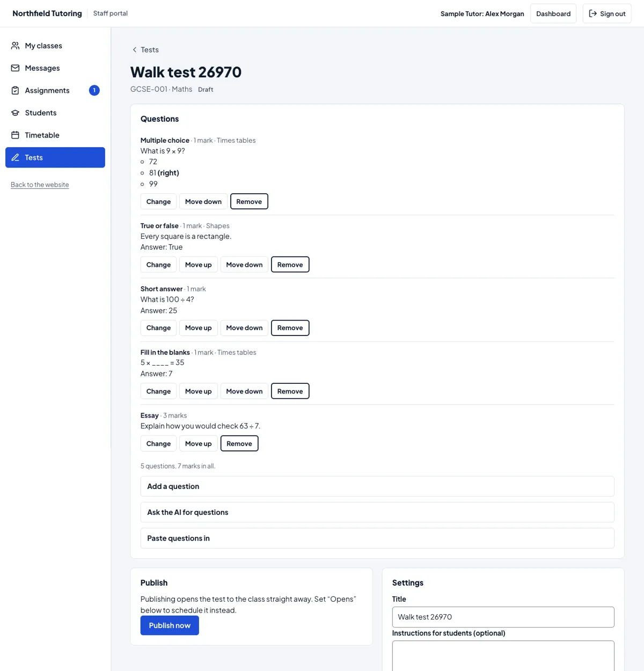Move Fill in the blanks question up

pyautogui.click(x=199, y=391)
